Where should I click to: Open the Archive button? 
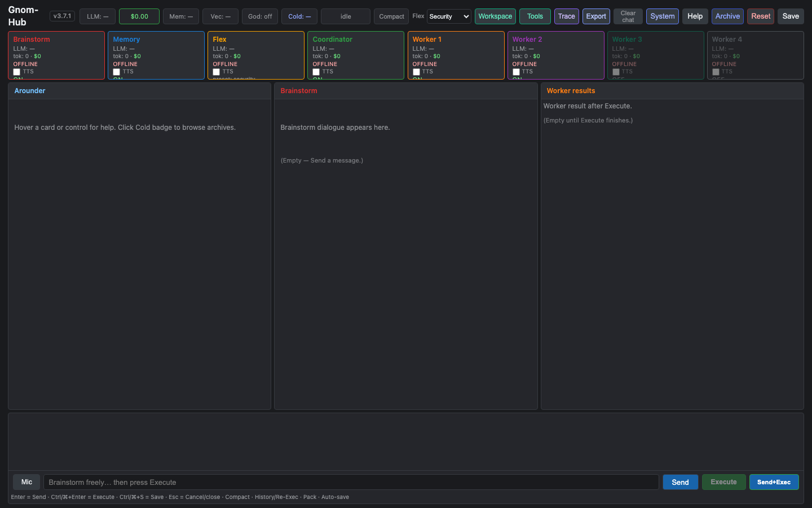[x=727, y=16]
